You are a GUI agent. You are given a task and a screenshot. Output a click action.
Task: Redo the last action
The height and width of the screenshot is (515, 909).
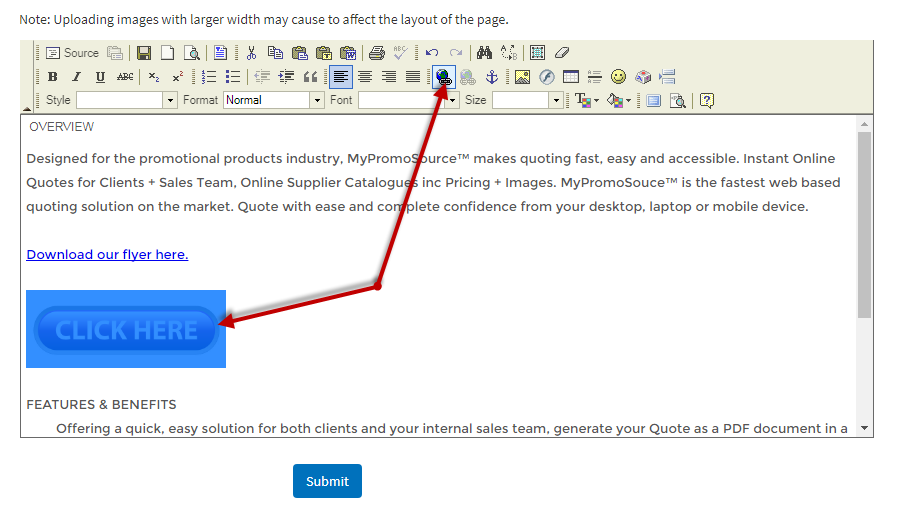click(x=456, y=53)
